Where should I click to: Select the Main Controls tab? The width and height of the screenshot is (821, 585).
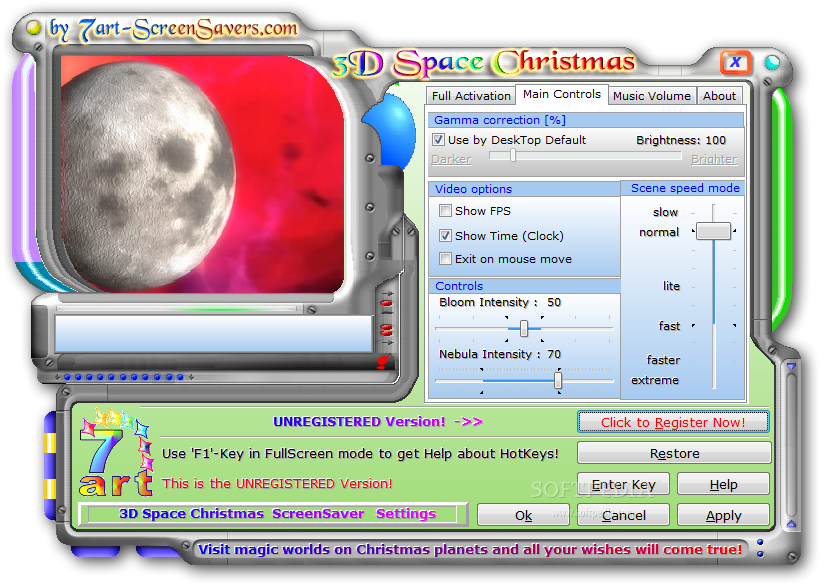coord(562,94)
